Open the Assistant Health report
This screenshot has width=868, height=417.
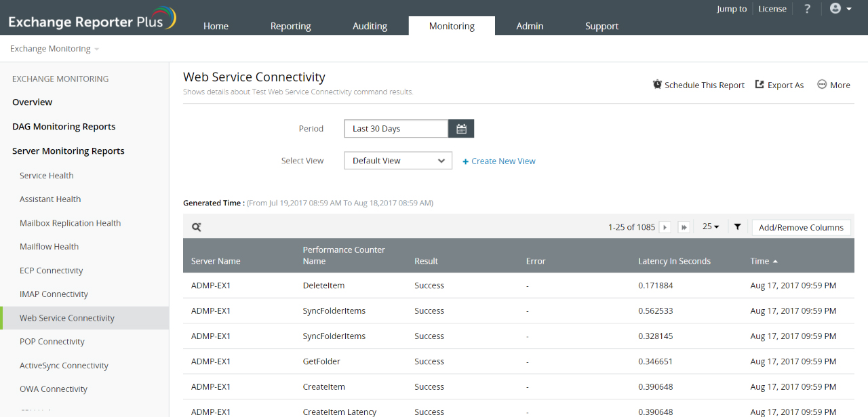pos(50,199)
